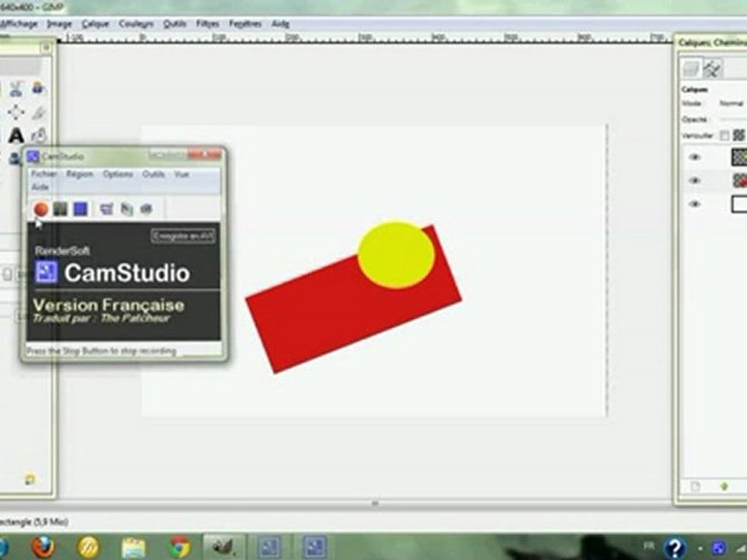This screenshot has width=747, height=560.
Task: Open the Aide menu in CamStudio
Action: tap(40, 187)
